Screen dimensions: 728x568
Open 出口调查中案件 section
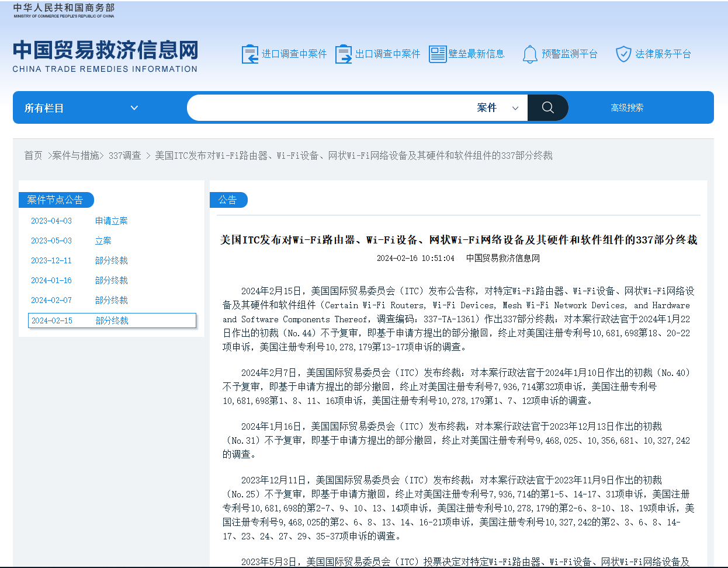tap(387, 54)
